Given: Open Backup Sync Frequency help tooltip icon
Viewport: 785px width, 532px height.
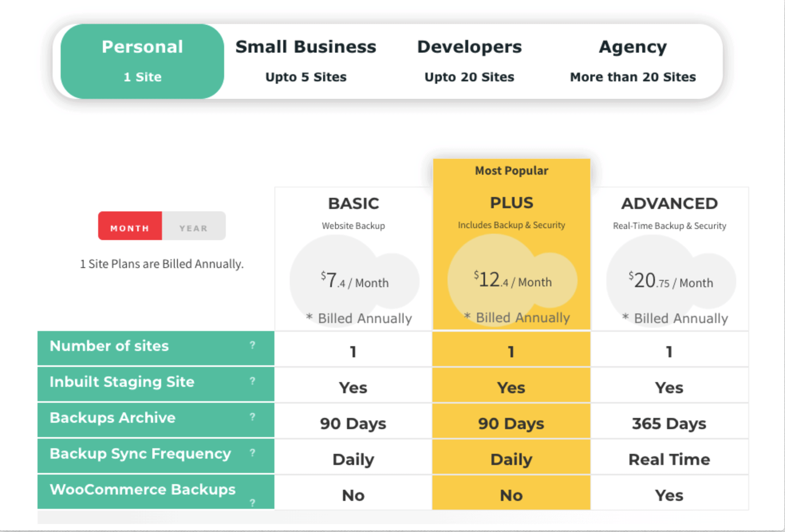Looking at the screenshot, I should [x=252, y=453].
